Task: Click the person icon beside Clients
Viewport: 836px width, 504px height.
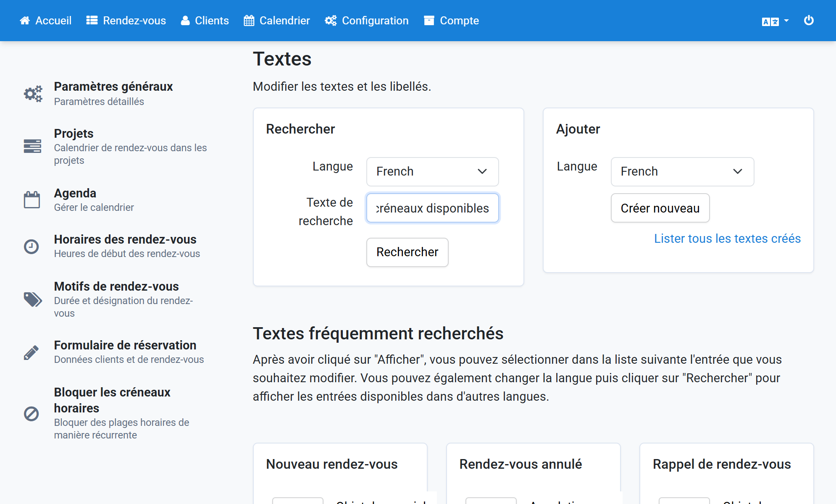Action: pyautogui.click(x=185, y=21)
